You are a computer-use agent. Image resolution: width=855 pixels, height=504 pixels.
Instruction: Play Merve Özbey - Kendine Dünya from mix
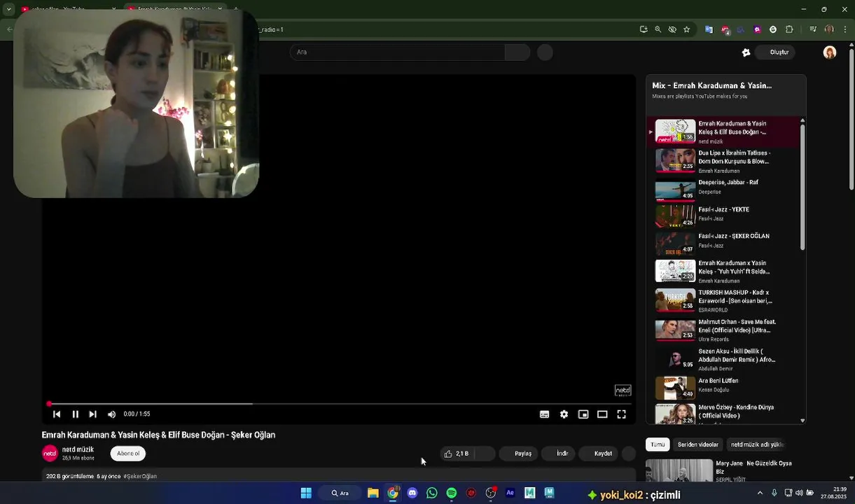[x=725, y=413]
